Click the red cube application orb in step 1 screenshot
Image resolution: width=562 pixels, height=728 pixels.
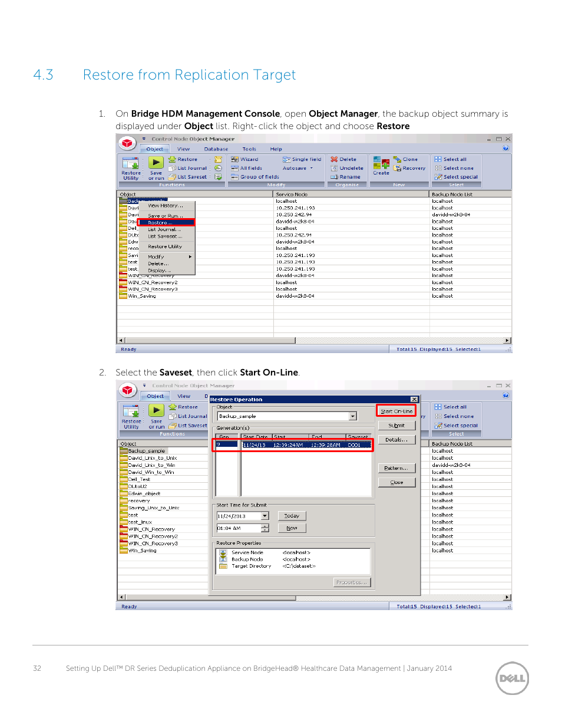coord(128,143)
